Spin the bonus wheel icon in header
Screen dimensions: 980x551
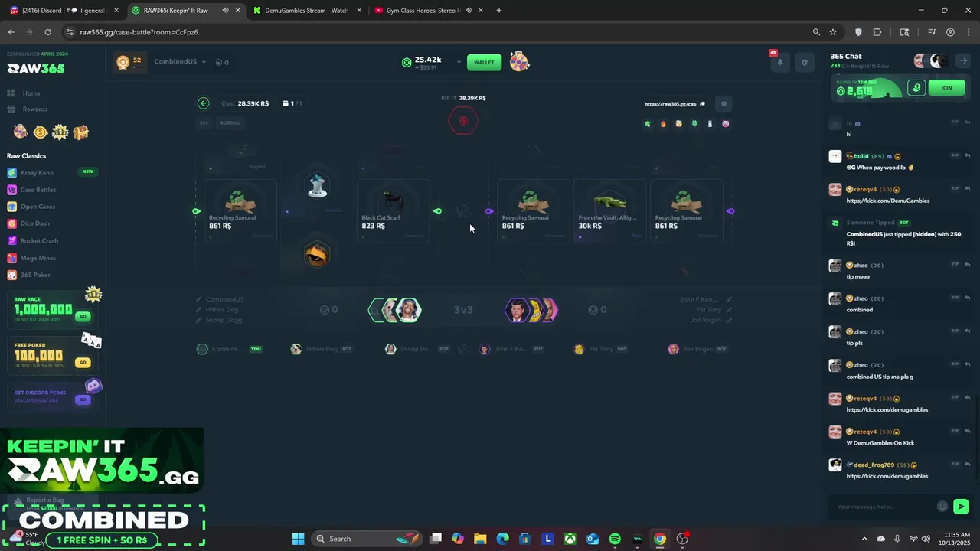click(519, 62)
